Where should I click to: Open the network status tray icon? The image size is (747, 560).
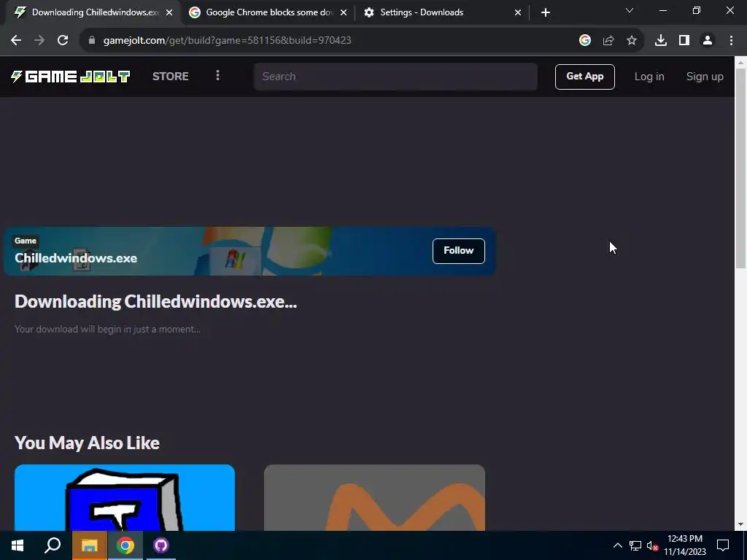[x=635, y=545]
